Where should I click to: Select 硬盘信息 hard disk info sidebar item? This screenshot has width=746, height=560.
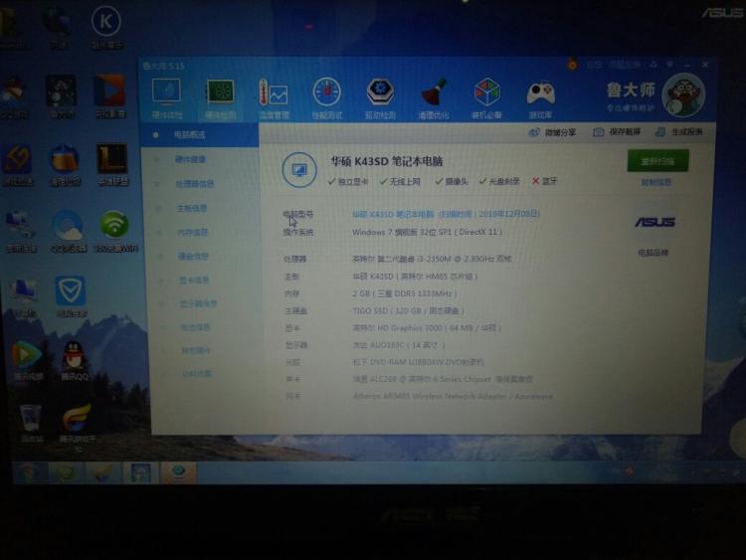[x=193, y=257]
